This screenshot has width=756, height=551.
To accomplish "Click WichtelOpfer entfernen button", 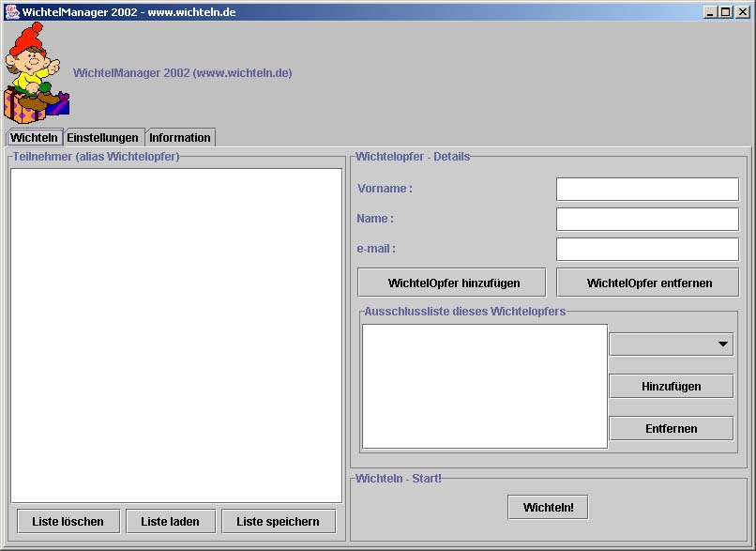I will [648, 283].
